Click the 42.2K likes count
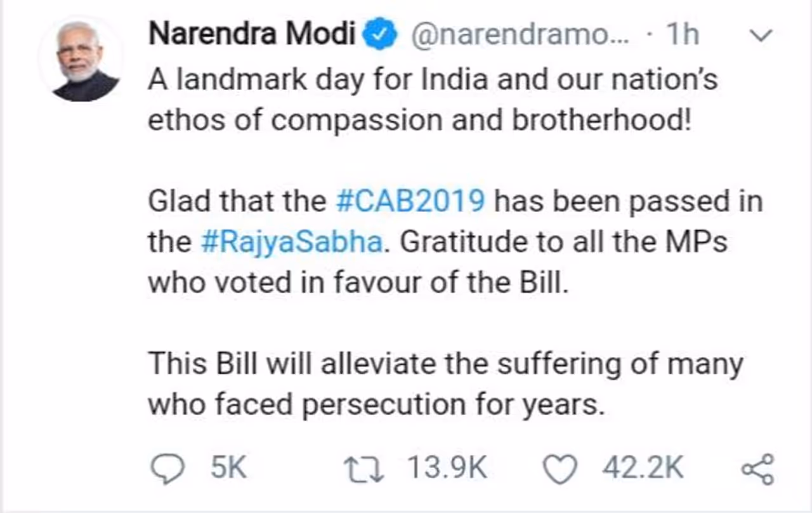 point(643,470)
